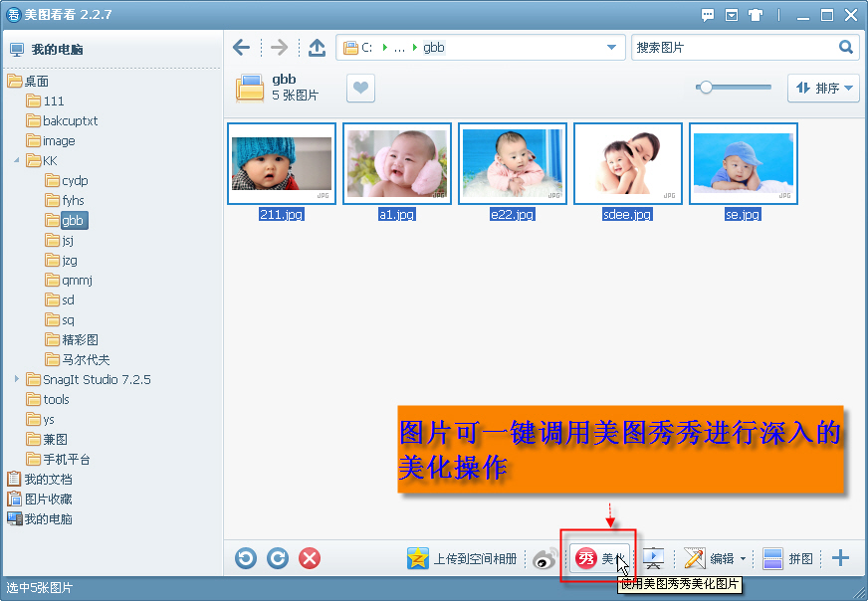Go up to the parent folder

(317, 48)
